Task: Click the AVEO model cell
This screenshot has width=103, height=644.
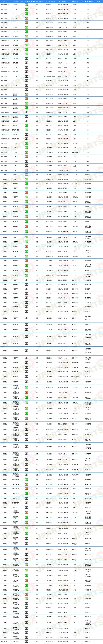Action: click(16, 5)
